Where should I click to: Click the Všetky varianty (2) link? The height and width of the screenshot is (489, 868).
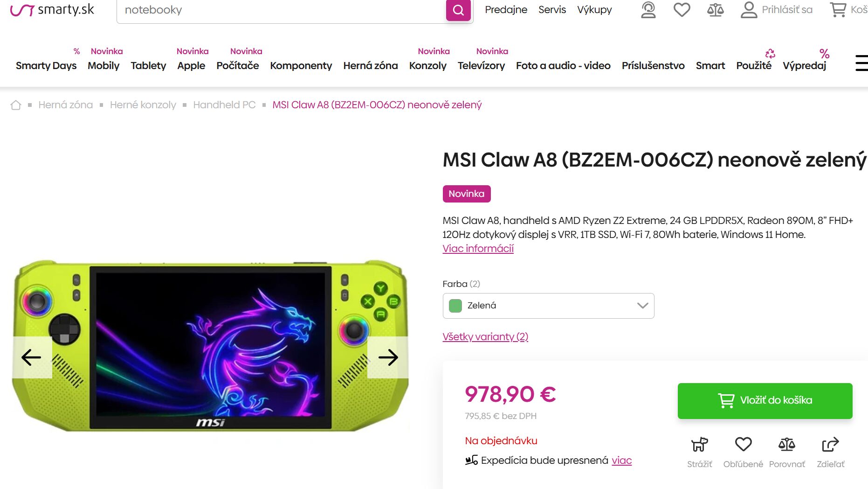tap(485, 337)
